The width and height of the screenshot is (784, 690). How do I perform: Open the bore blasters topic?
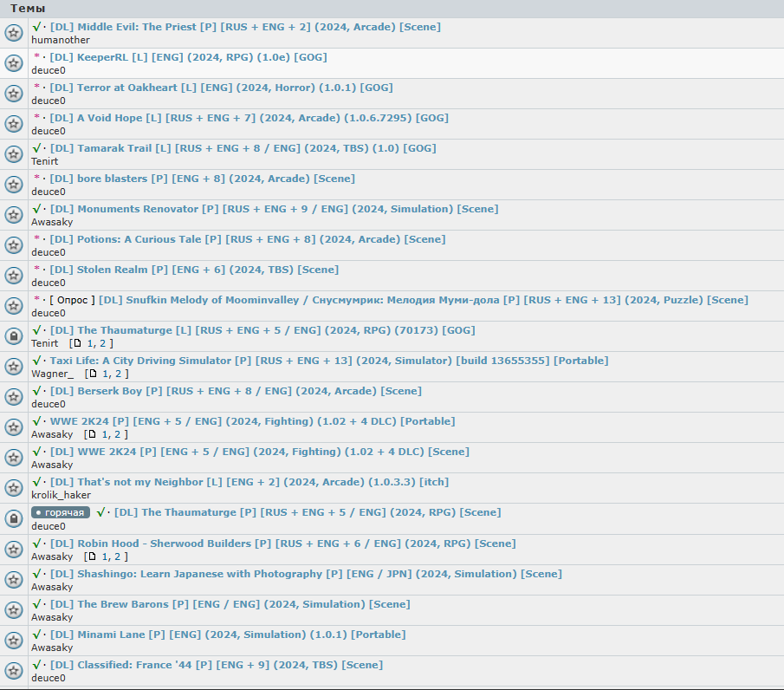tap(203, 179)
